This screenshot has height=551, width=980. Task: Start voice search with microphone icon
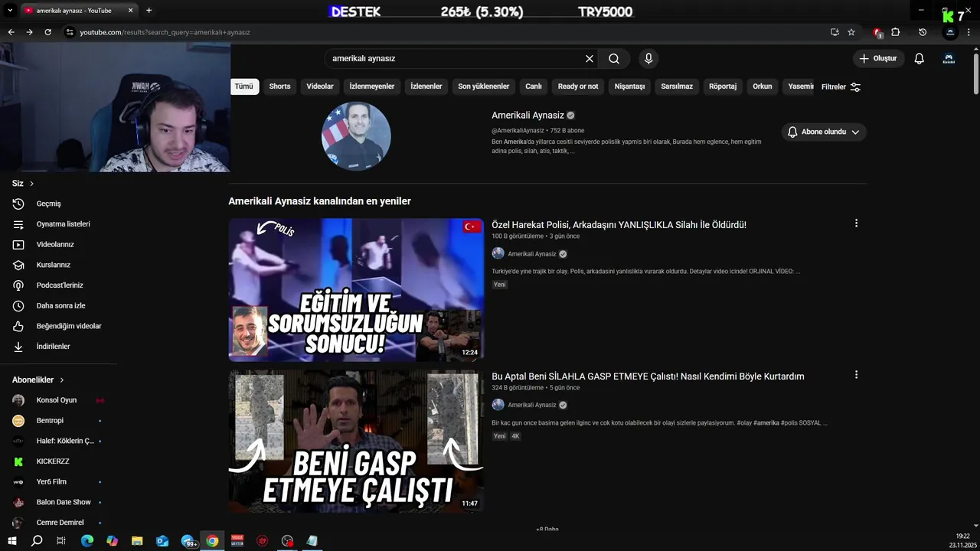pos(648,58)
